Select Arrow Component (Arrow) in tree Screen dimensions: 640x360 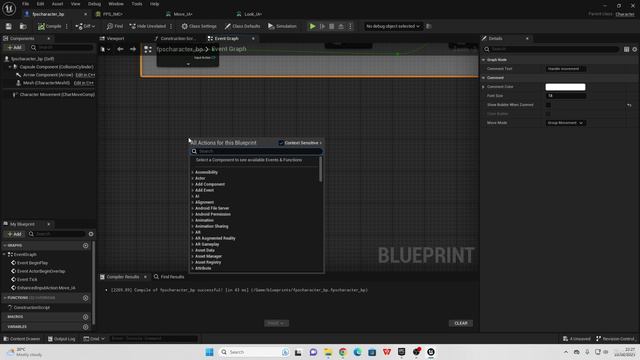coord(48,75)
